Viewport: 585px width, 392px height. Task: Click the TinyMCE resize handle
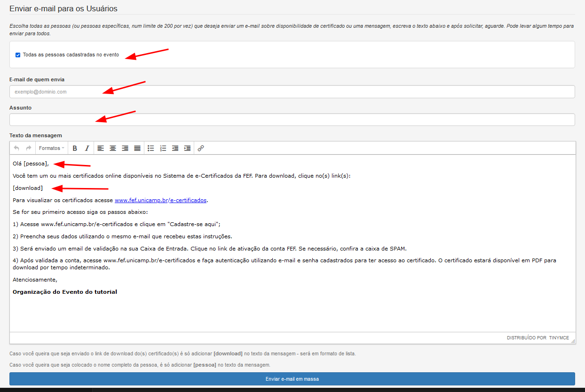pos(573,341)
